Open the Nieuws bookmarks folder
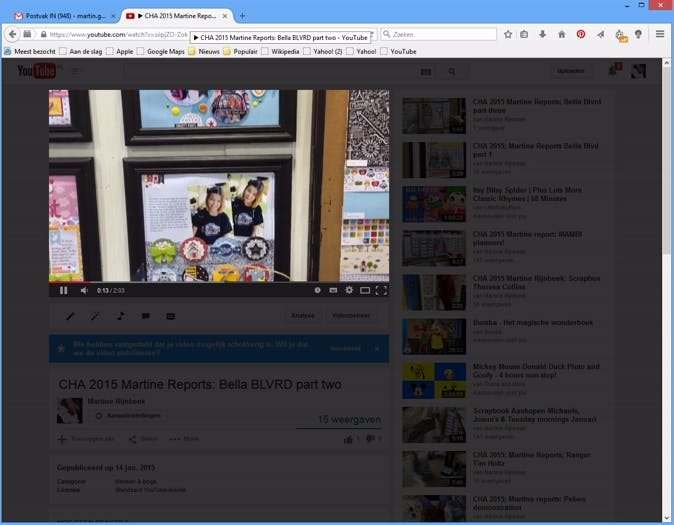 tap(204, 52)
